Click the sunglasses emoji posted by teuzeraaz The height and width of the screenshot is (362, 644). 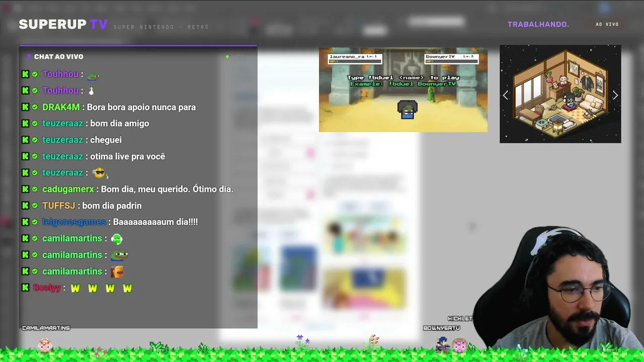(x=100, y=173)
